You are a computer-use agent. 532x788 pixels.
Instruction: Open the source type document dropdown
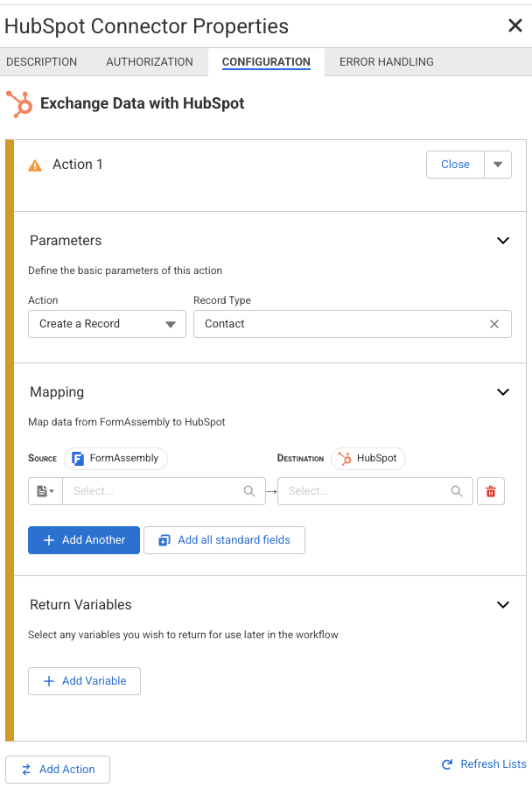(45, 491)
